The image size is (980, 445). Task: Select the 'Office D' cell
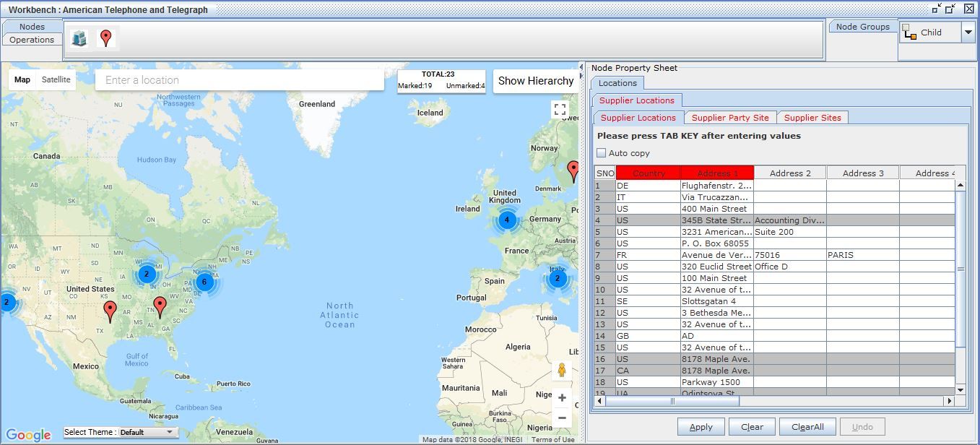(x=790, y=267)
